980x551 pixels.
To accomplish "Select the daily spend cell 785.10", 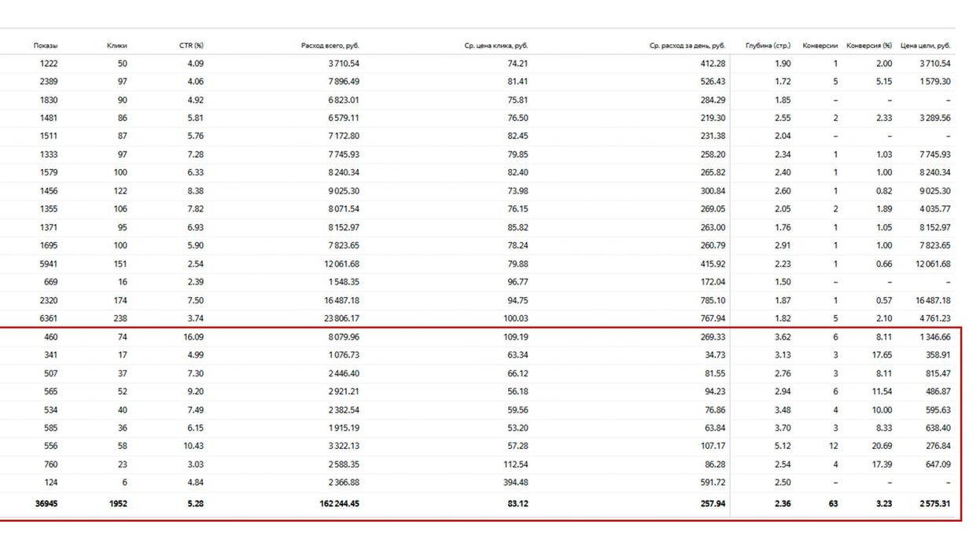I will [x=712, y=300].
